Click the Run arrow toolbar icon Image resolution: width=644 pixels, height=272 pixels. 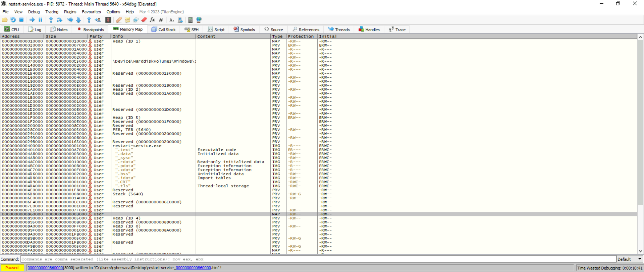point(32,20)
